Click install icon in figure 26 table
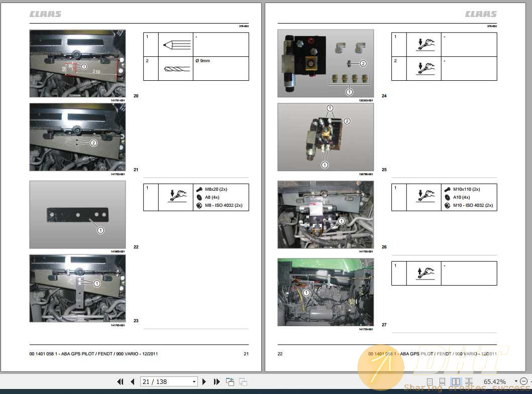Screen dimensions: 532x394 [x=426, y=196]
